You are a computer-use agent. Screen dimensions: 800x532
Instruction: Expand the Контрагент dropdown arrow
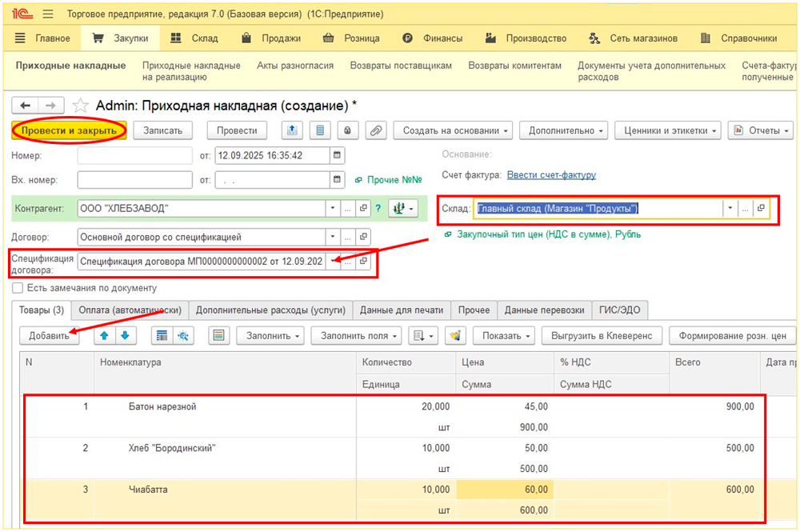(x=333, y=209)
